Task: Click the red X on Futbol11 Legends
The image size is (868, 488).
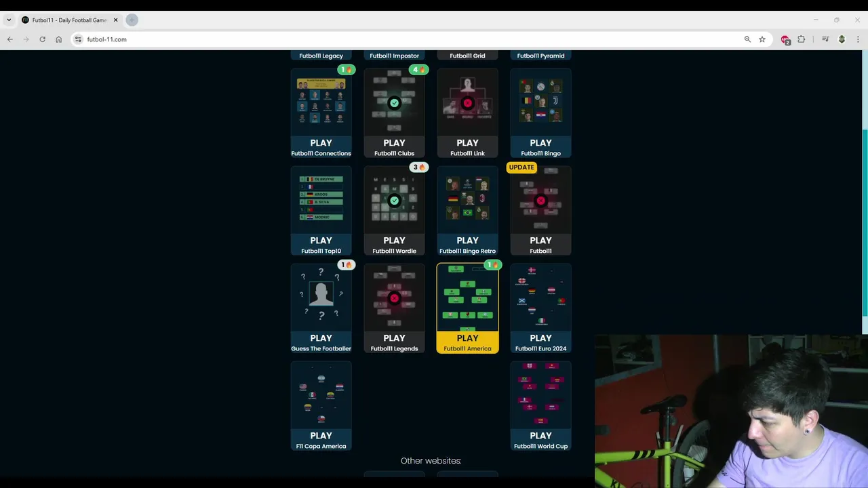Action: (x=394, y=298)
